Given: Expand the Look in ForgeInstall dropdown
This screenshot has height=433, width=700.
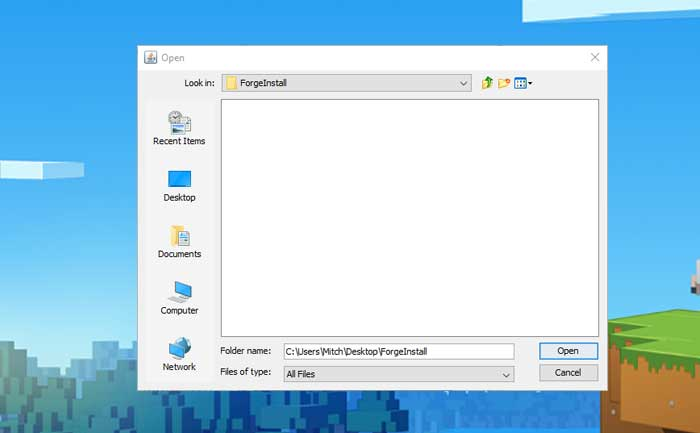Looking at the screenshot, I should [346, 83].
